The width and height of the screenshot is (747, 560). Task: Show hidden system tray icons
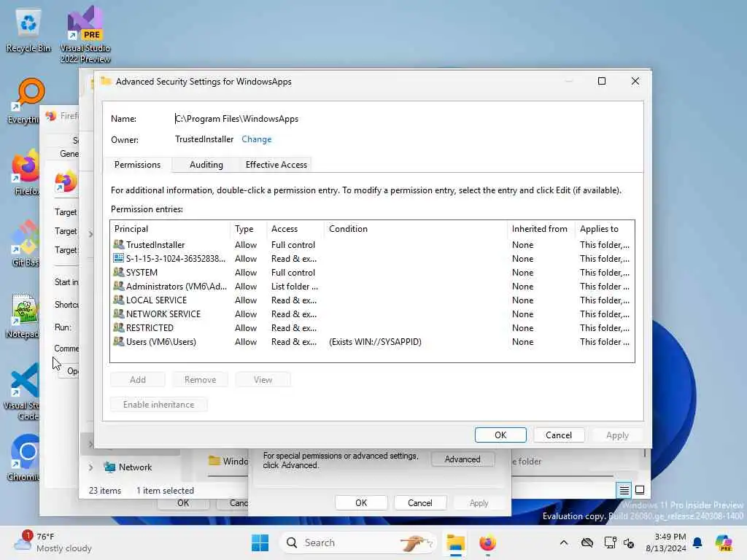564,542
